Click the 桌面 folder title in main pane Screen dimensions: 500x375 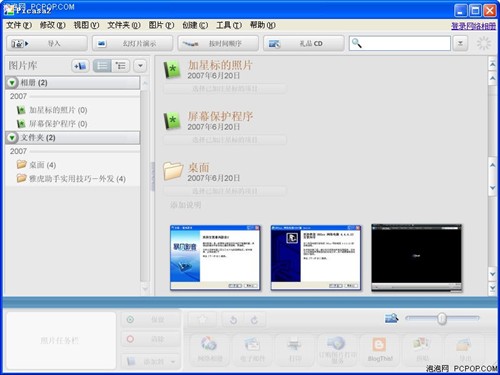pos(199,167)
